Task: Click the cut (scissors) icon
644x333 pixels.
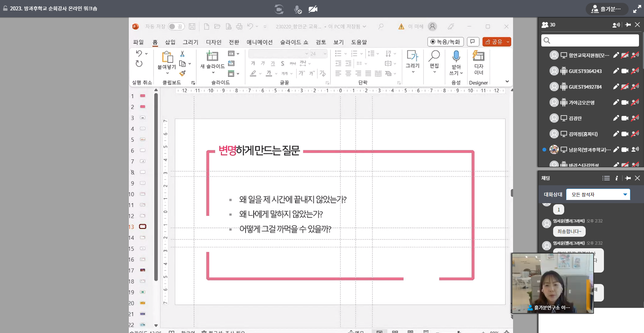Action: [x=182, y=54]
